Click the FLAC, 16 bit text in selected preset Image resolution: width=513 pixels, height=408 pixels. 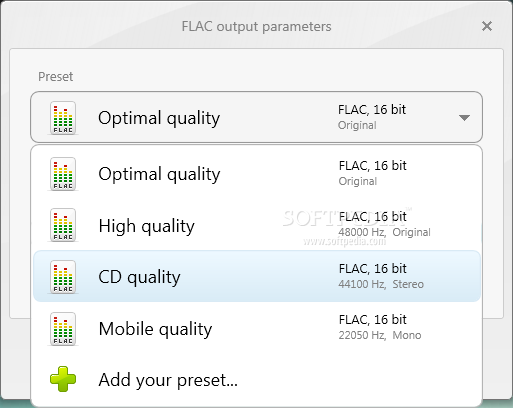(372, 110)
